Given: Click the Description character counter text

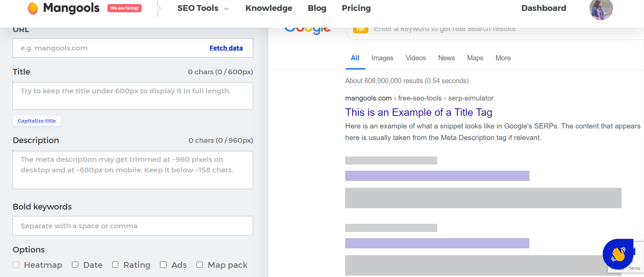Looking at the screenshot, I should tap(221, 140).
